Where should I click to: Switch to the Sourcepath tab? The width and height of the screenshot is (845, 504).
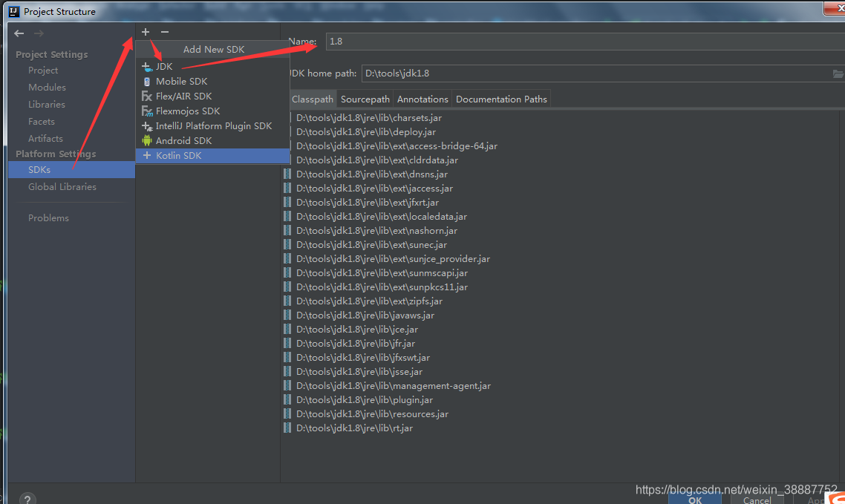coord(365,99)
